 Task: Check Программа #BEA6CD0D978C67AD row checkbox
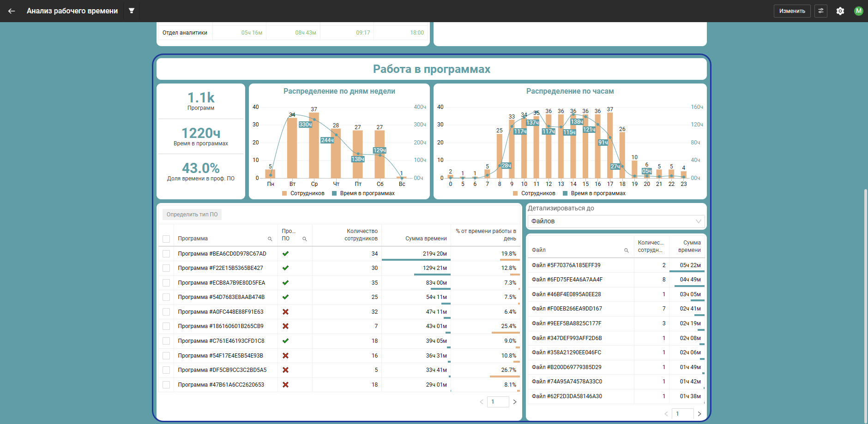tap(166, 254)
